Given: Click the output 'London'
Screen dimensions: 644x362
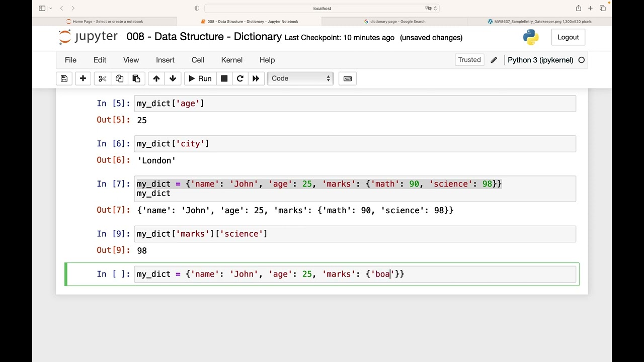Looking at the screenshot, I should [156, 160].
